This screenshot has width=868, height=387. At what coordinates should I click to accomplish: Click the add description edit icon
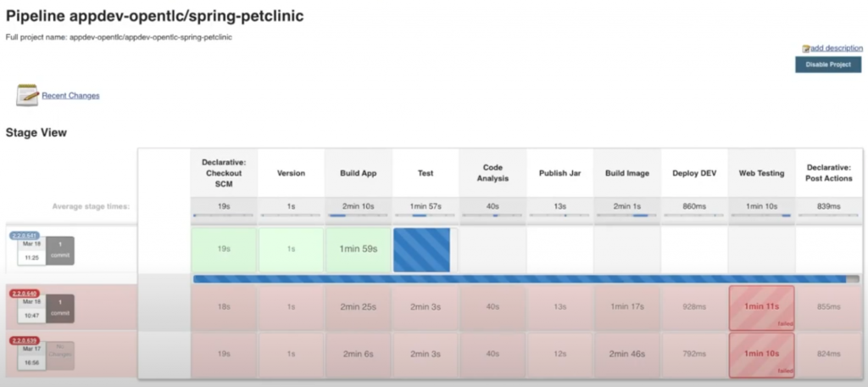(x=806, y=48)
